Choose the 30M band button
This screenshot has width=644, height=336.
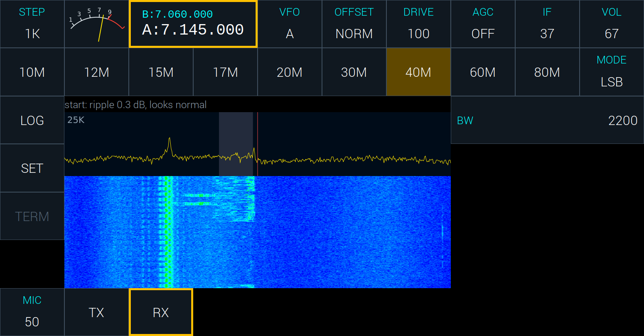point(354,72)
